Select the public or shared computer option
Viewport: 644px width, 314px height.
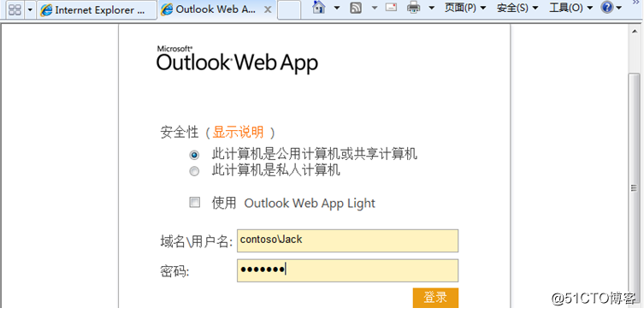coord(194,155)
